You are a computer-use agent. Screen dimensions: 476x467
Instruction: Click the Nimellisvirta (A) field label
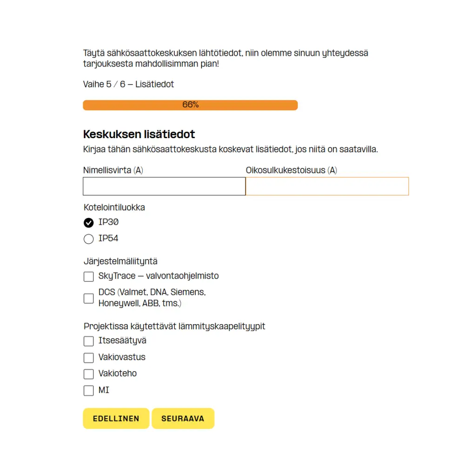(113, 170)
